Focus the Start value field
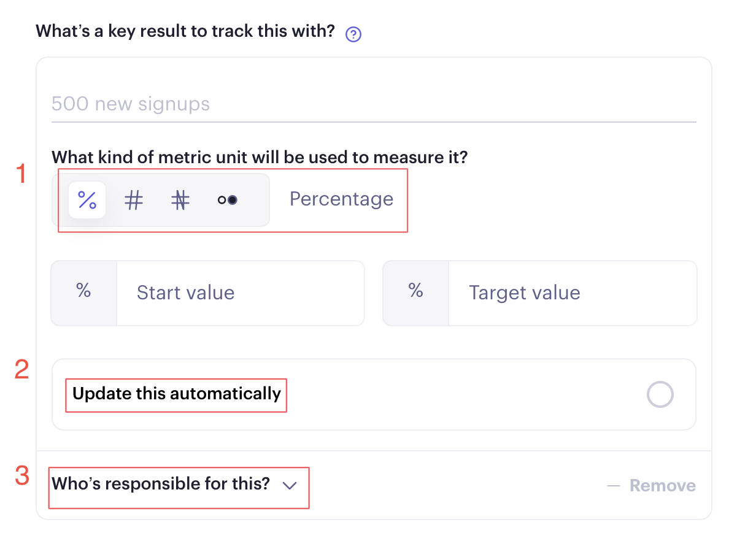Screen dimensions: 756x541 tap(240, 293)
